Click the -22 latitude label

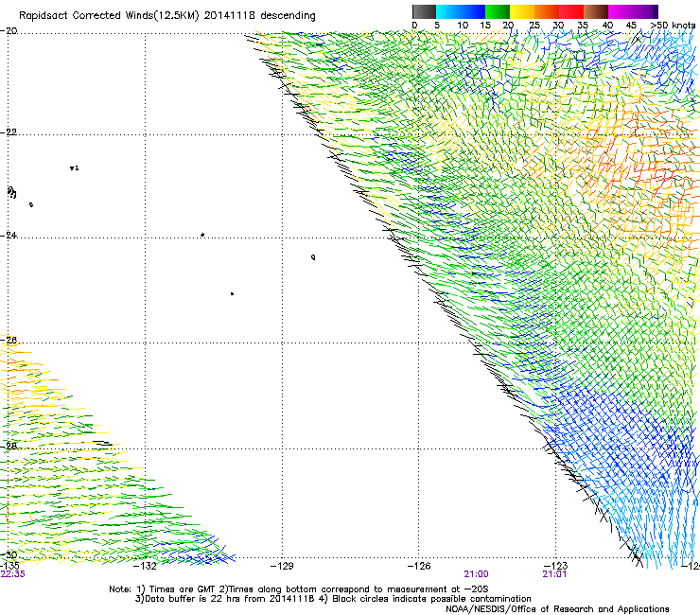[9, 132]
